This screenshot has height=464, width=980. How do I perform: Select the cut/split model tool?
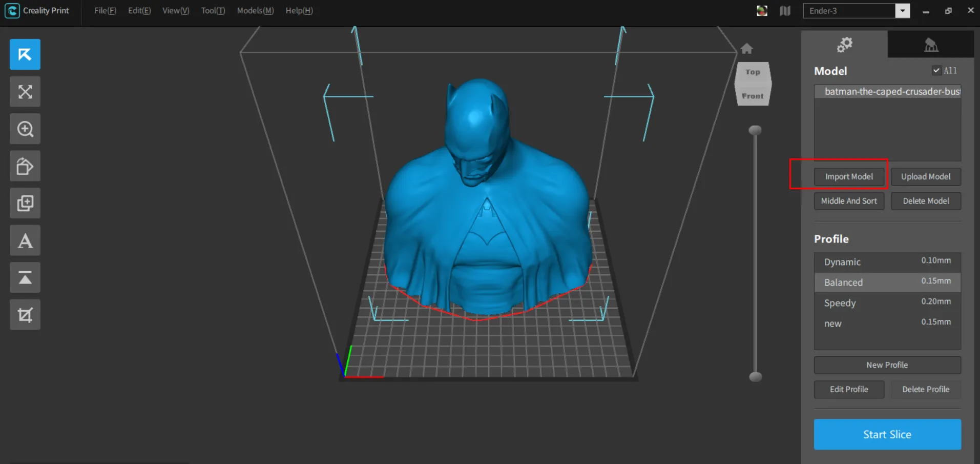click(x=25, y=315)
